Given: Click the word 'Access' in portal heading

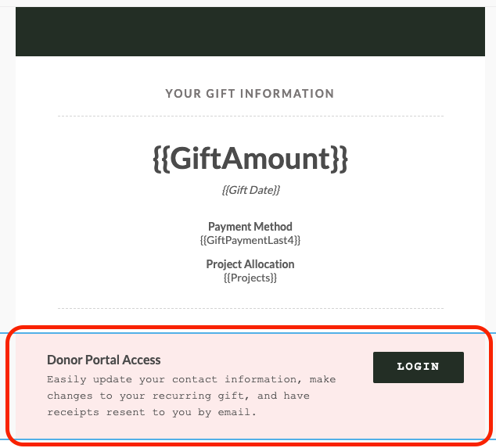Looking at the screenshot, I should coord(142,360).
